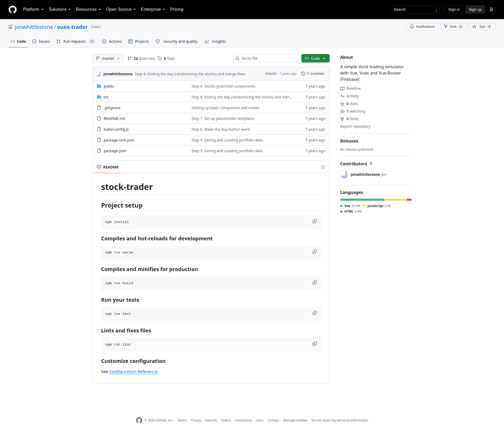View the 1 watching link
Image resolution: width=504 pixels, height=434 pixels.
pos(353,111)
